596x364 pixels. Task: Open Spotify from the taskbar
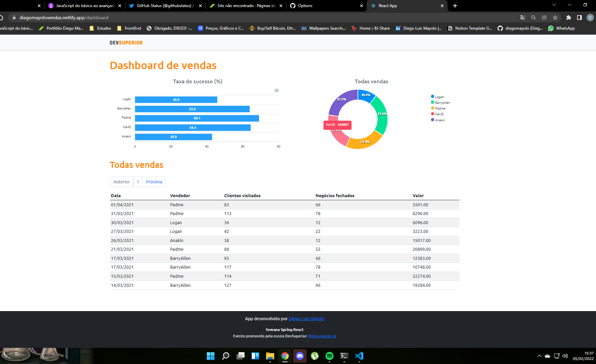(330, 356)
